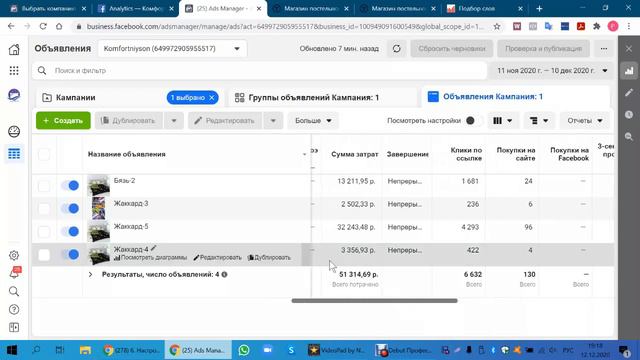This screenshot has height=360, width=640.
Task: Open notifications bell in sidebar
Action: 14,273
